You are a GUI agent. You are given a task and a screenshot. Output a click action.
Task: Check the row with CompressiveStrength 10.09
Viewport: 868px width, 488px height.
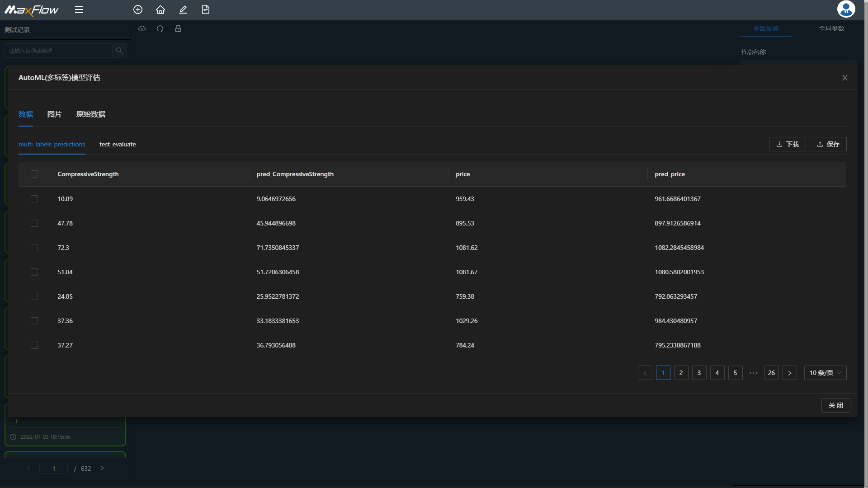click(x=34, y=199)
